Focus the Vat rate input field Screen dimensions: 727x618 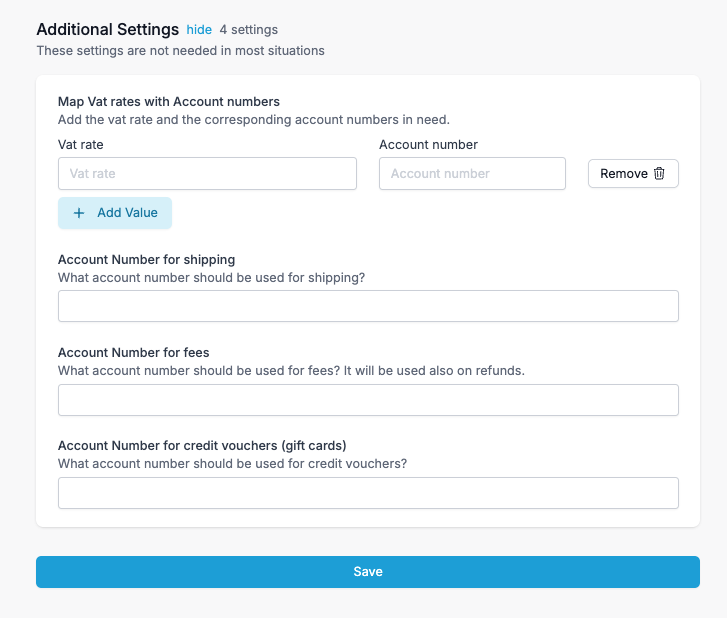pyautogui.click(x=207, y=173)
